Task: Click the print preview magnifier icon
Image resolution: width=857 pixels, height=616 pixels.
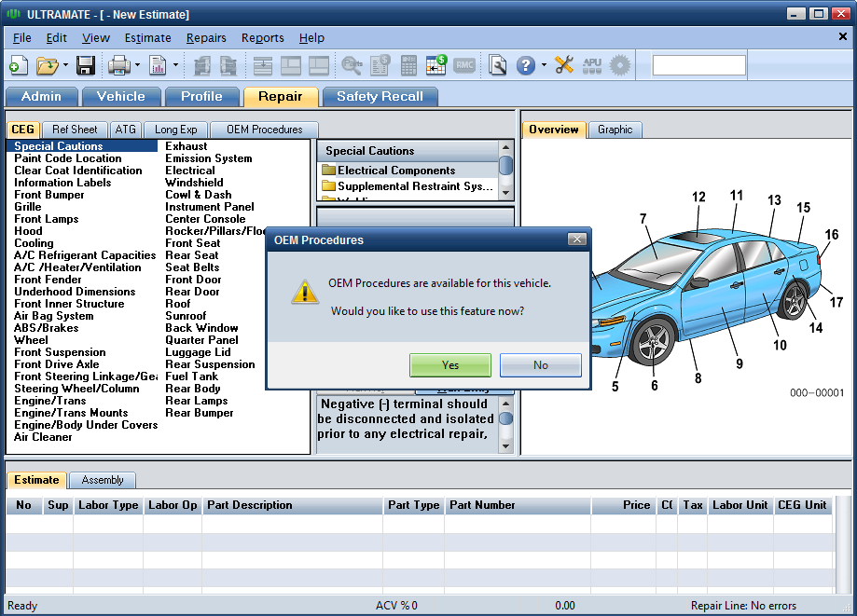Action: [498, 65]
